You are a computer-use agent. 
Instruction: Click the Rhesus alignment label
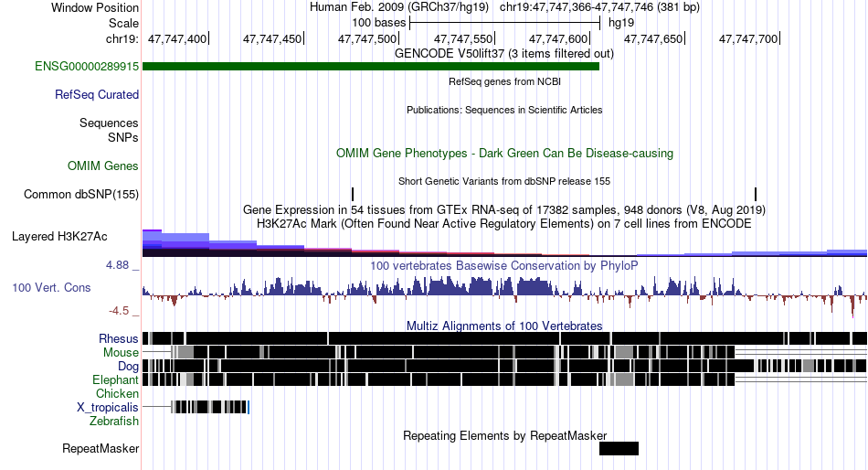coord(119,338)
